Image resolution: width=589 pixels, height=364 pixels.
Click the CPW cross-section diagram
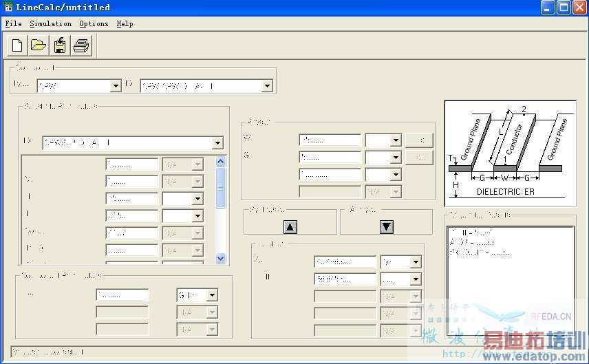(510, 153)
